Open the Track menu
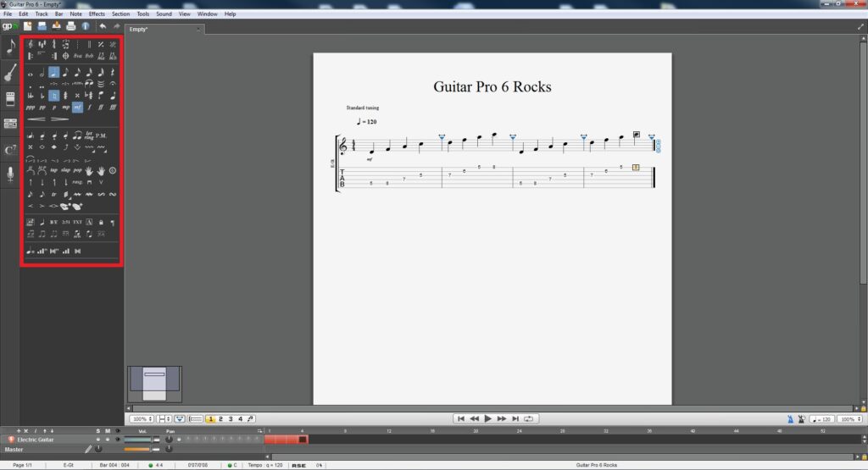The height and width of the screenshot is (470, 868). pos(42,14)
